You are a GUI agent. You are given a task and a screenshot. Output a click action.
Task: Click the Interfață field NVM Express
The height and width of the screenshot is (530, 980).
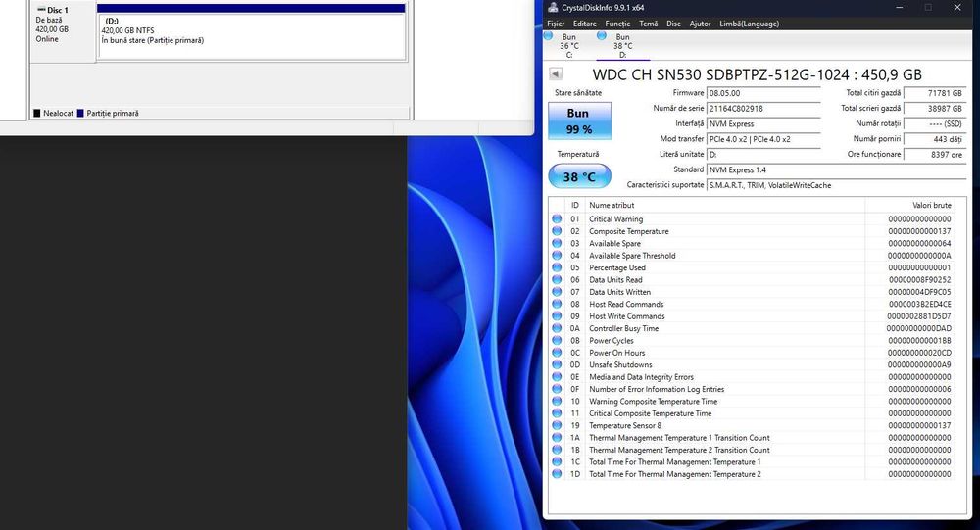[763, 123]
